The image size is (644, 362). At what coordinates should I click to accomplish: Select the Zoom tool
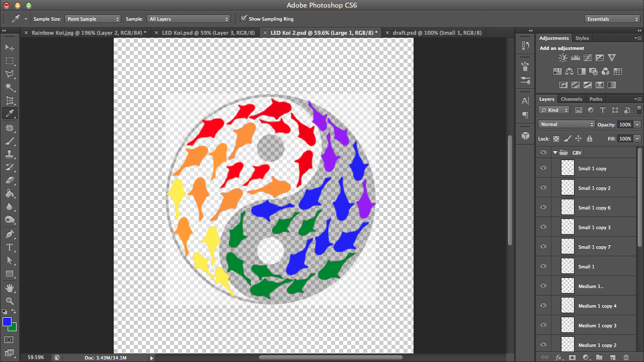[9, 302]
